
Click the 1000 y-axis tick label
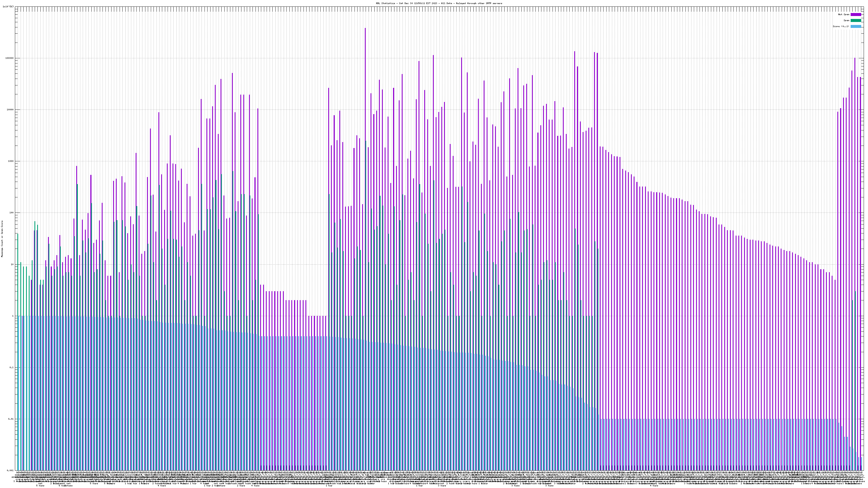(11, 161)
